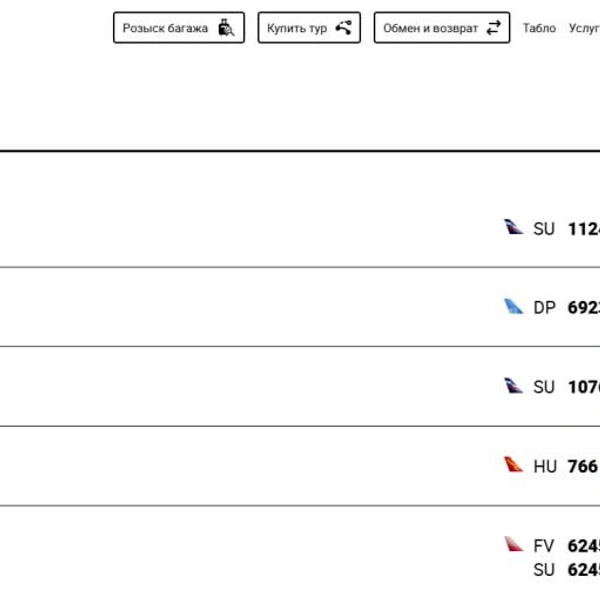Open the Обмен и возврат button
Image resolution: width=600 pixels, height=600 pixels.
(x=442, y=28)
